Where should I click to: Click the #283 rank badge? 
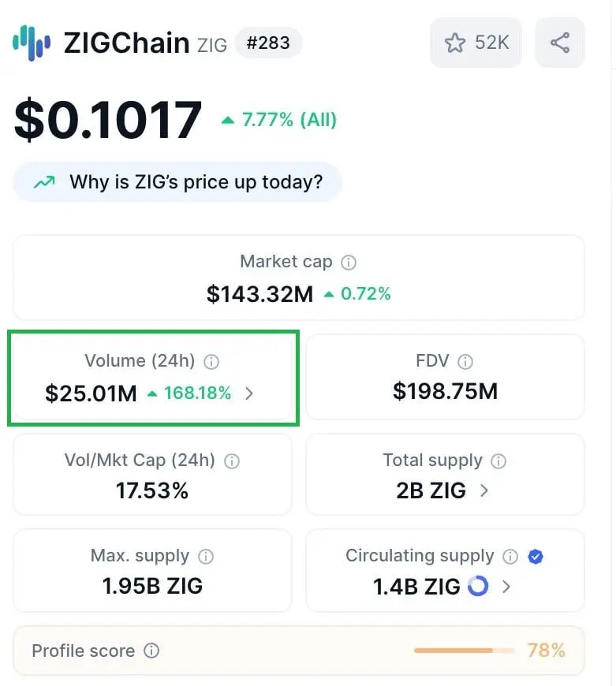point(268,43)
